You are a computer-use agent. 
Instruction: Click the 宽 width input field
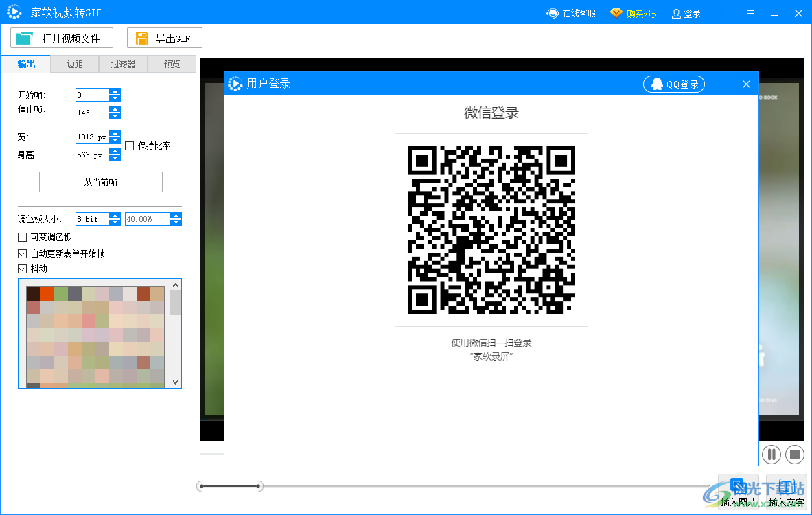[92, 137]
